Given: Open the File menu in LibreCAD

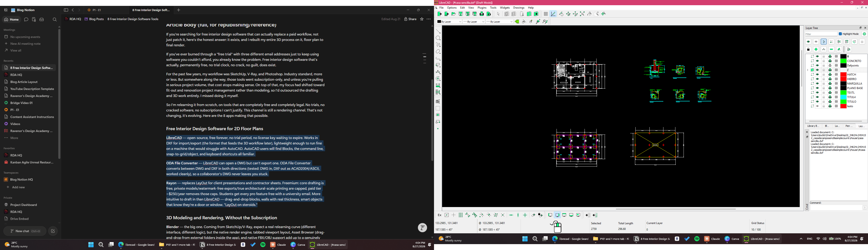Looking at the screenshot, I should 441,8.
